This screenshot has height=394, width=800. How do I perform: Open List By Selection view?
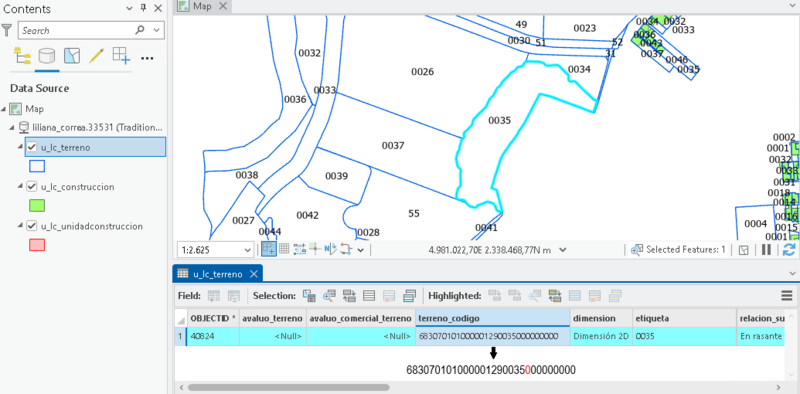(x=72, y=56)
